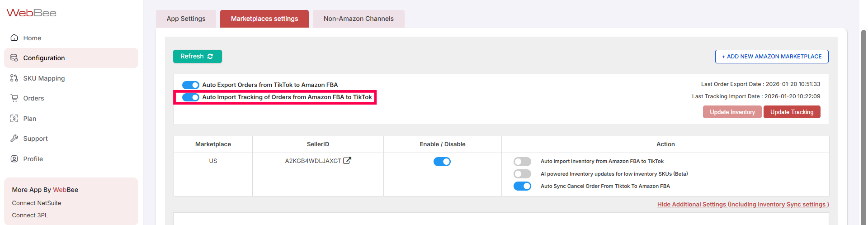Click the WebBee logo
Viewport: 868px width, 225px height.
(x=31, y=13)
